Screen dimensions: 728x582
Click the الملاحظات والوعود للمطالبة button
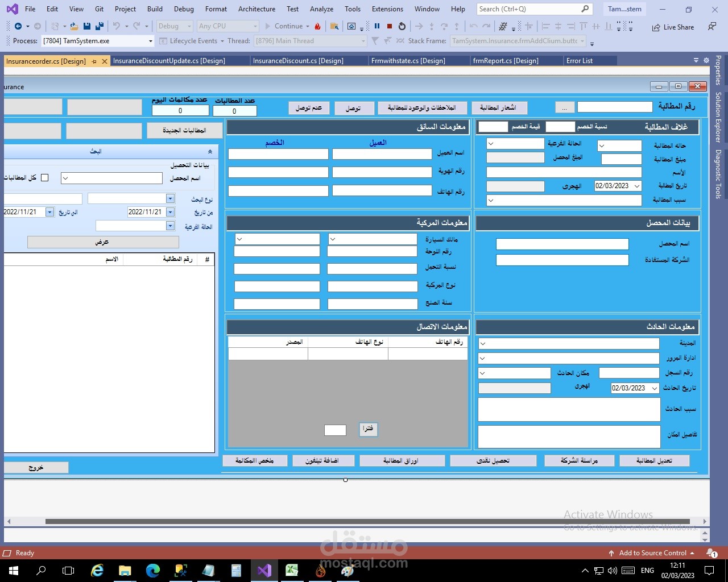point(422,108)
